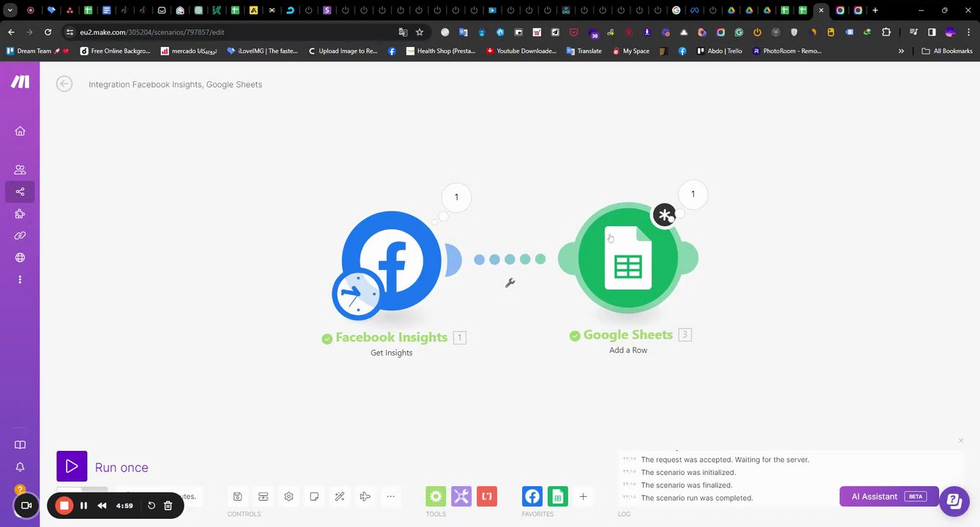Open the Team section in sidebar

click(x=20, y=169)
